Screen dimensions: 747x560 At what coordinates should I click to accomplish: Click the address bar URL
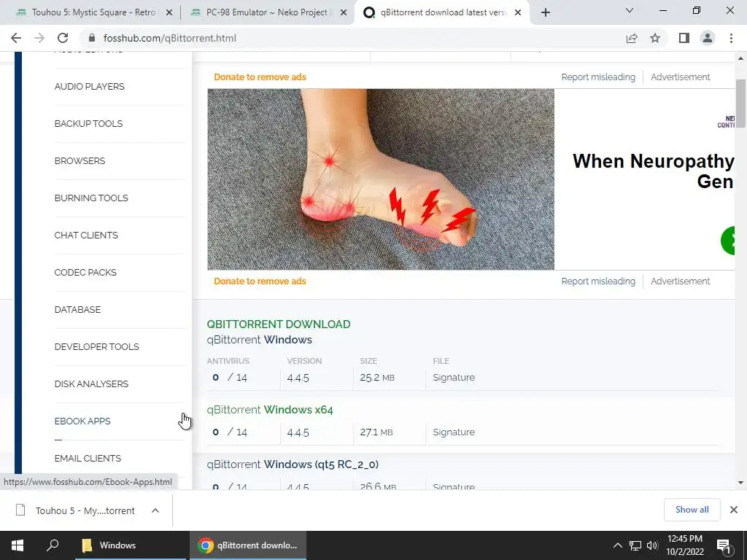[169, 38]
